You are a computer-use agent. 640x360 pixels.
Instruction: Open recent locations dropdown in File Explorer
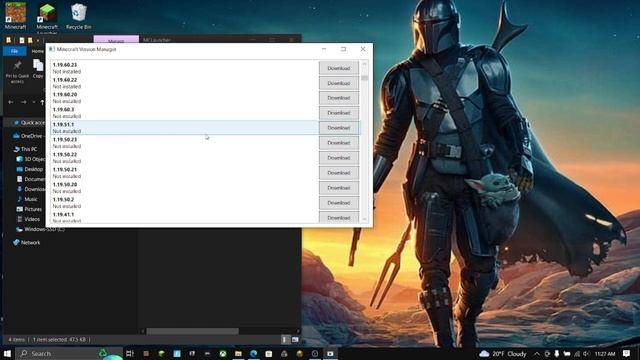coord(34,102)
